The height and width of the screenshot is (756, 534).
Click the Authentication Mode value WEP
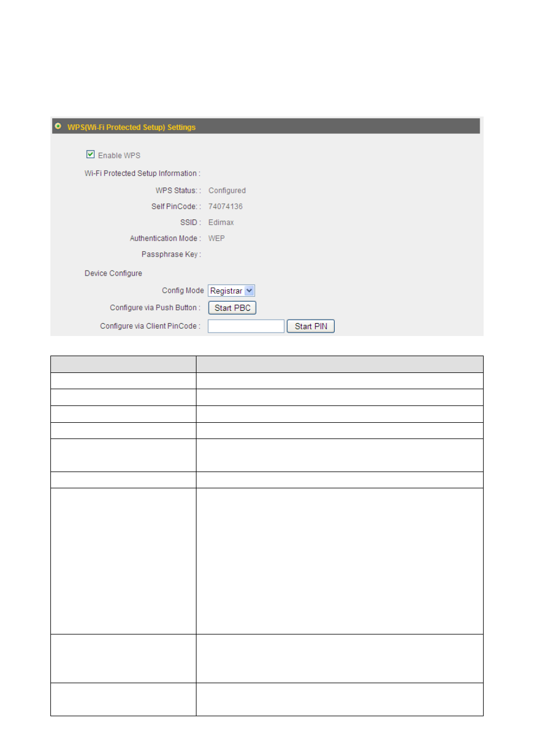pyautogui.click(x=217, y=238)
